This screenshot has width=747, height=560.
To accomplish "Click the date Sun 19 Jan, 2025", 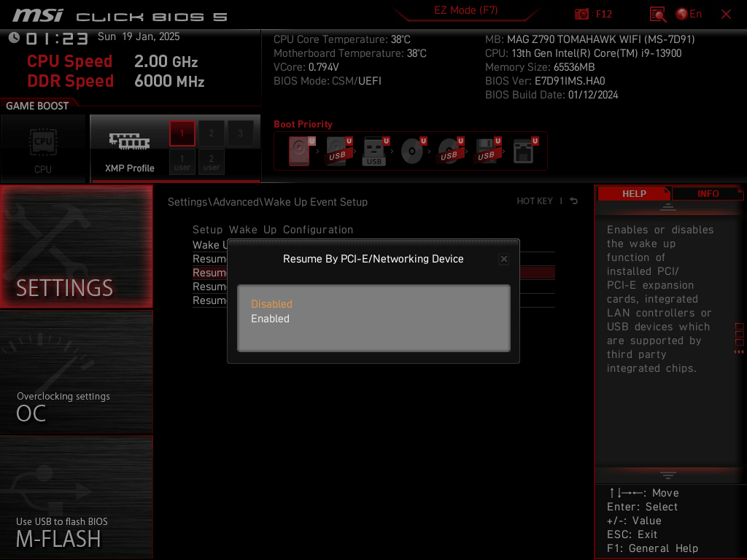I will (139, 36).
